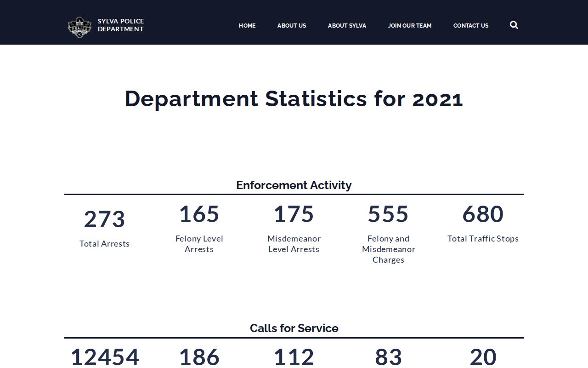Click the Felony Level Arrests label

pos(199,244)
